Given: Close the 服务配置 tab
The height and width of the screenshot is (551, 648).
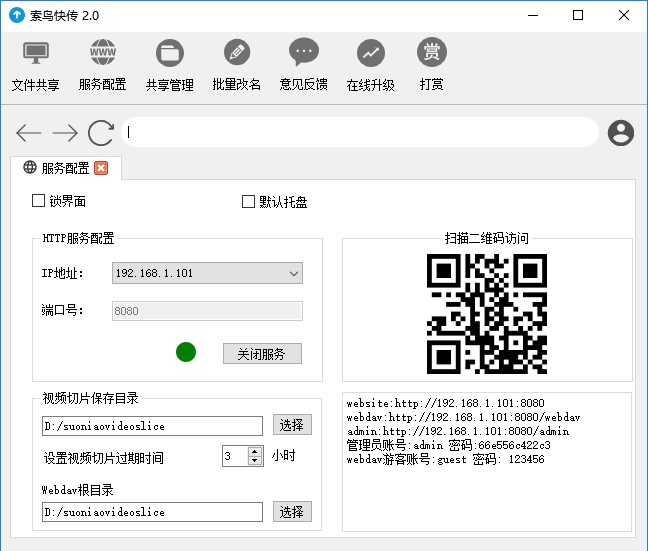Looking at the screenshot, I should [x=101, y=168].
